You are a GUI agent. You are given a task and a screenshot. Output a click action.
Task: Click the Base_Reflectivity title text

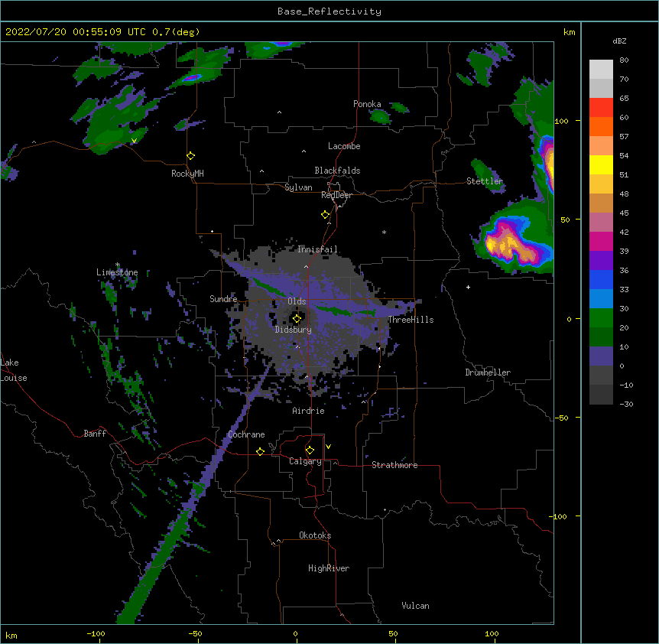tap(329, 11)
